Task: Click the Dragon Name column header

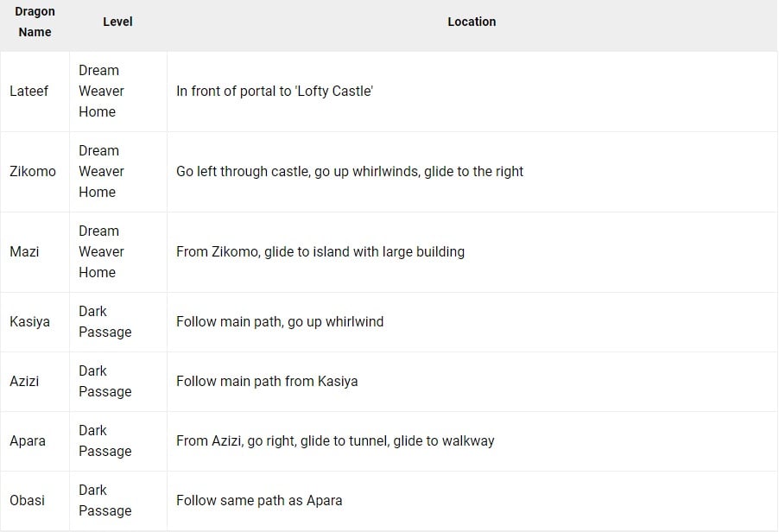Action: point(35,22)
